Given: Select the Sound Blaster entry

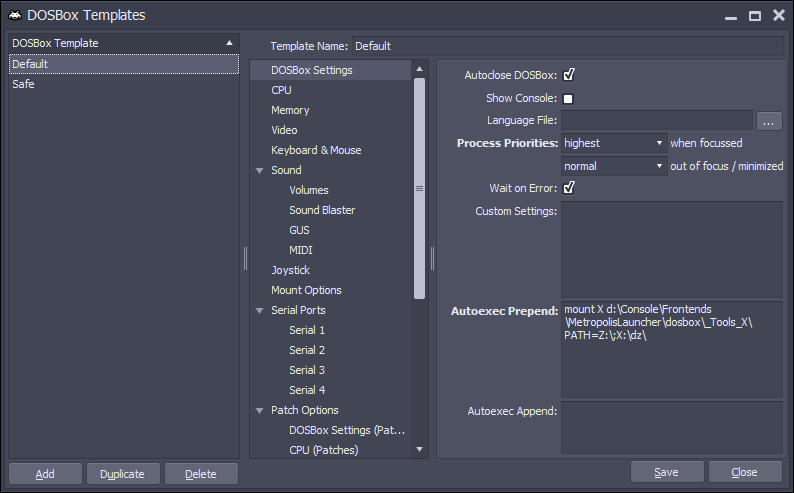Looking at the screenshot, I should [322, 210].
